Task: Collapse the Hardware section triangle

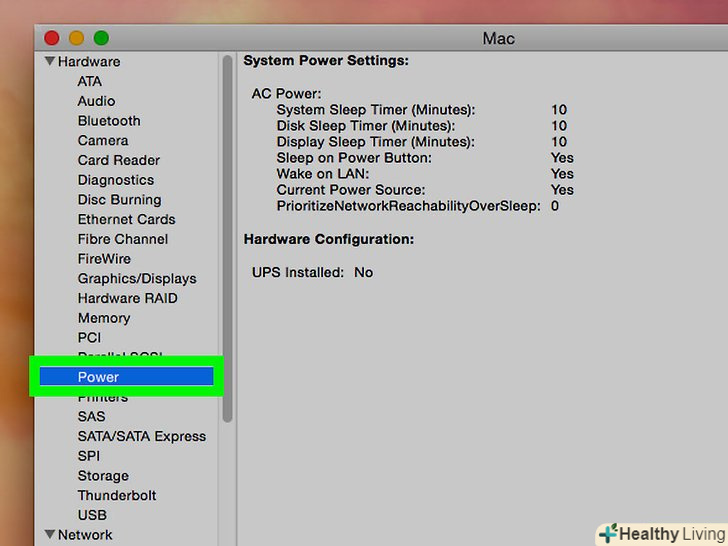Action: [50, 61]
